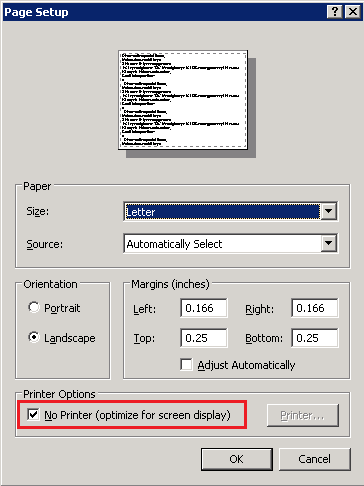Screen dimensions: 364x486
Task: Click the Cancel button
Action: (315, 459)
